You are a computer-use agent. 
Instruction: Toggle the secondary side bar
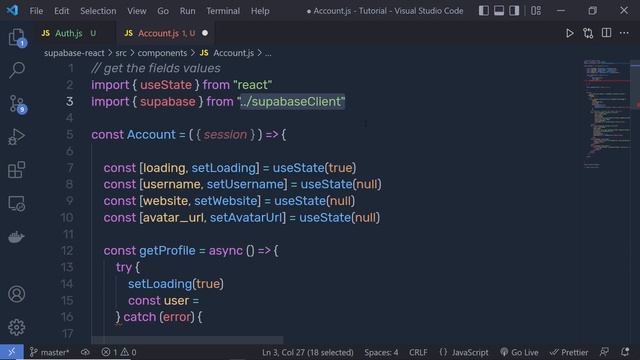[514, 11]
